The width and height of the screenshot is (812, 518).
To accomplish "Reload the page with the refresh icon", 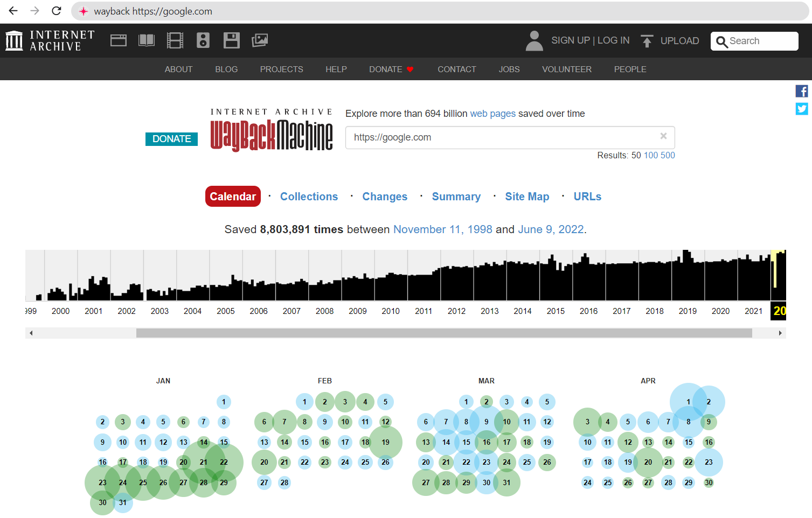I will tap(57, 11).
